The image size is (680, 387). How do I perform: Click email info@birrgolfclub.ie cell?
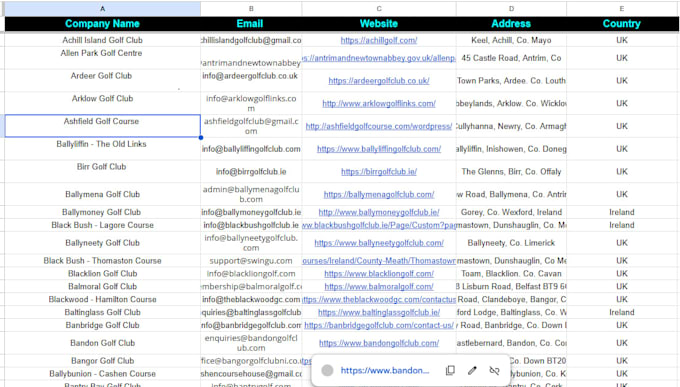click(x=251, y=171)
